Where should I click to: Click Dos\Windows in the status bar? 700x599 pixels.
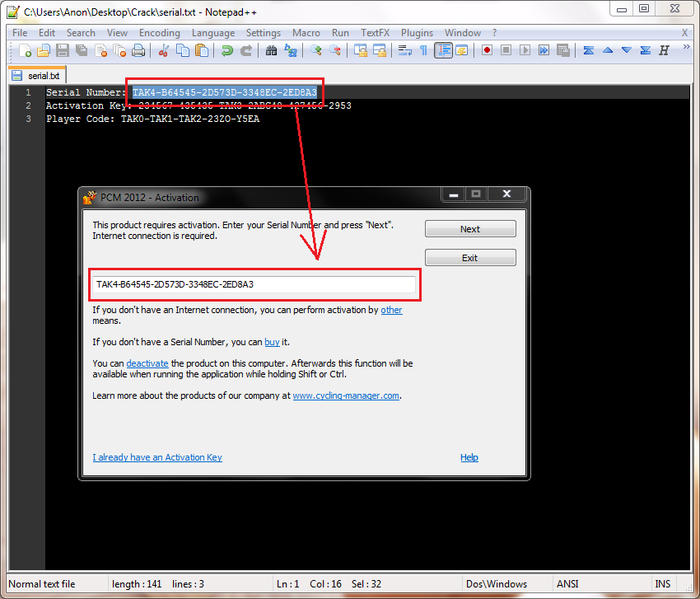pos(497,584)
